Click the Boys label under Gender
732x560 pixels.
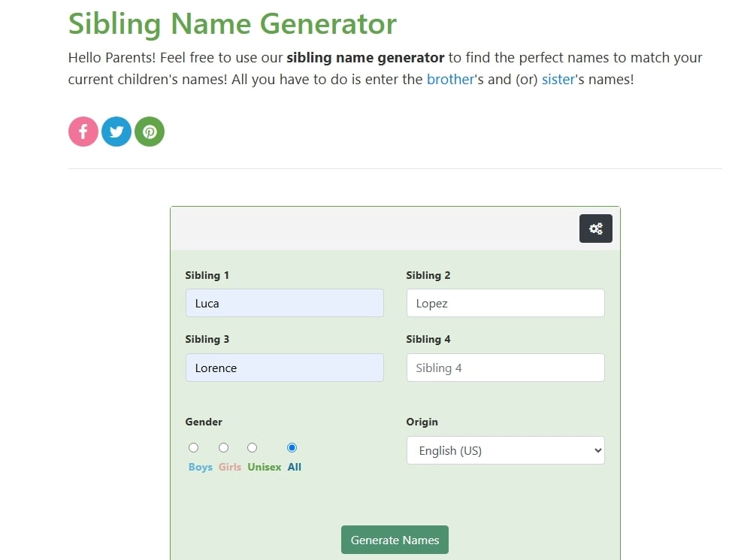[201, 467]
